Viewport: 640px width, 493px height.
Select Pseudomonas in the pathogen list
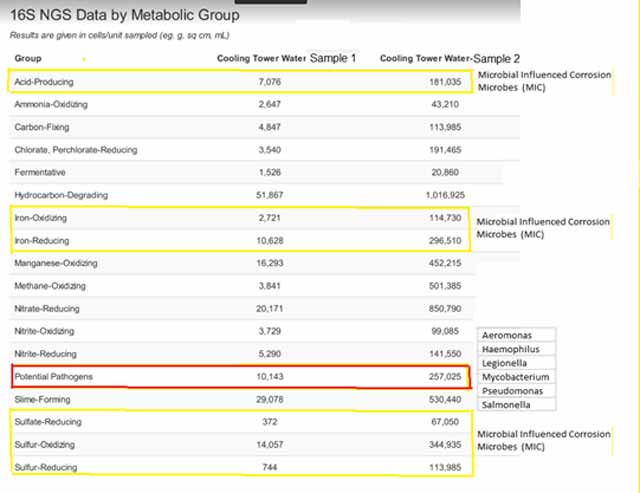tap(512, 391)
